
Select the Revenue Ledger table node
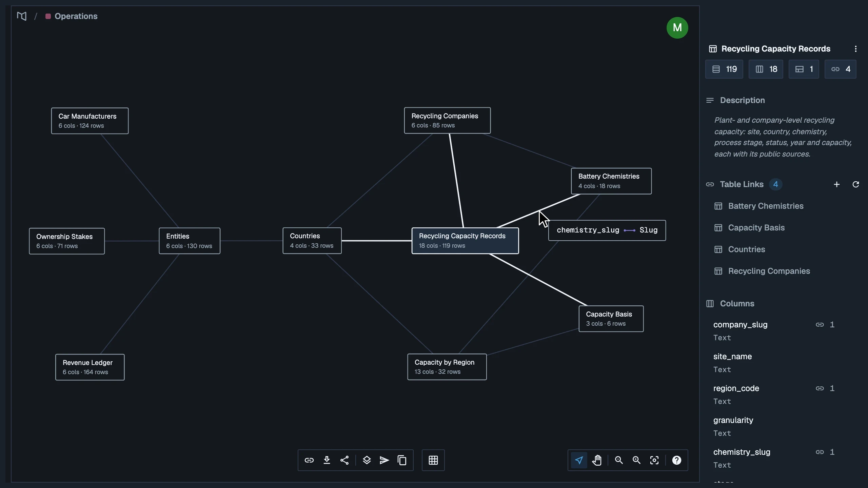click(x=90, y=367)
